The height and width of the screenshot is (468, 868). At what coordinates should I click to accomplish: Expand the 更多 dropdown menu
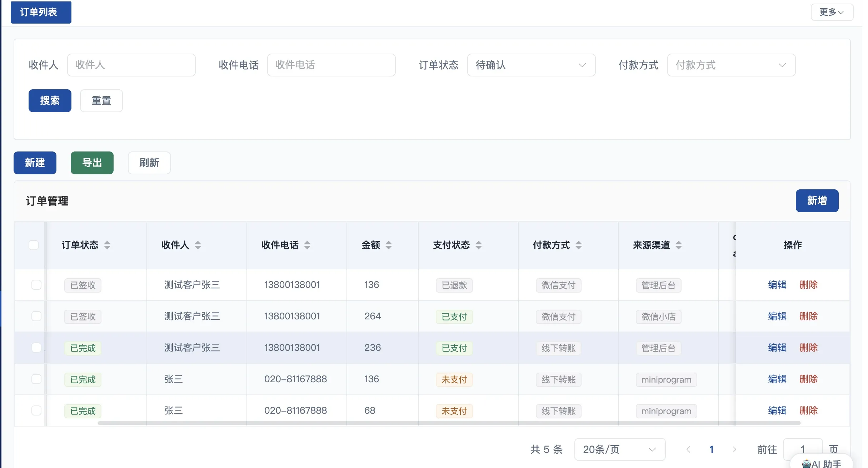[832, 12]
